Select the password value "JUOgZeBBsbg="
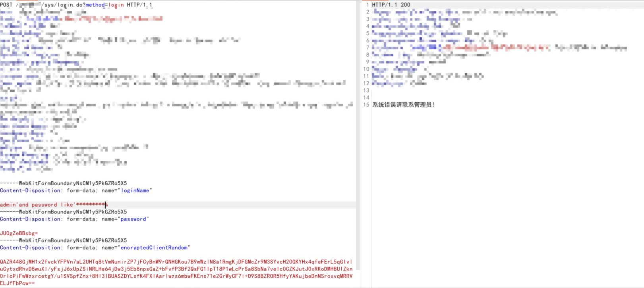The height and width of the screenshot is (288, 644). (19, 233)
